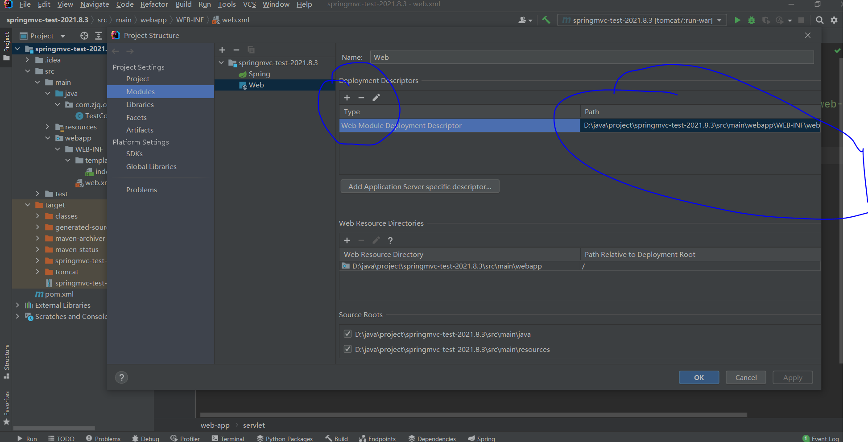Open the Problems tool window tab
This screenshot has height=442, width=868.
103,438
